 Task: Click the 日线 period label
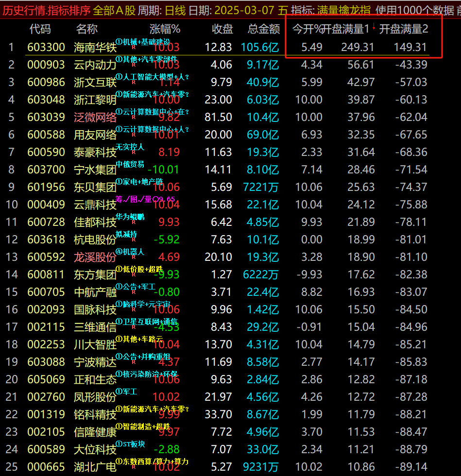(175, 11)
